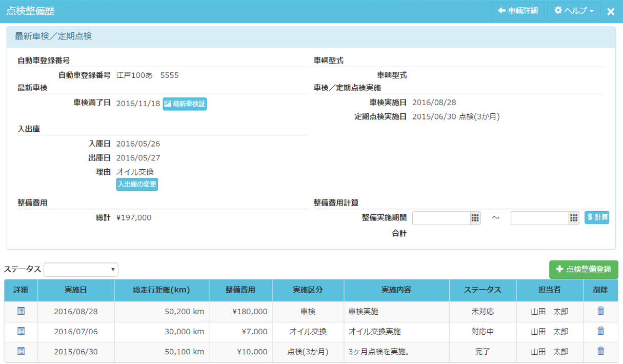Click the 点検整備歴 page title
Image resolution: width=623 pixels, height=364 pixels.
pos(30,11)
